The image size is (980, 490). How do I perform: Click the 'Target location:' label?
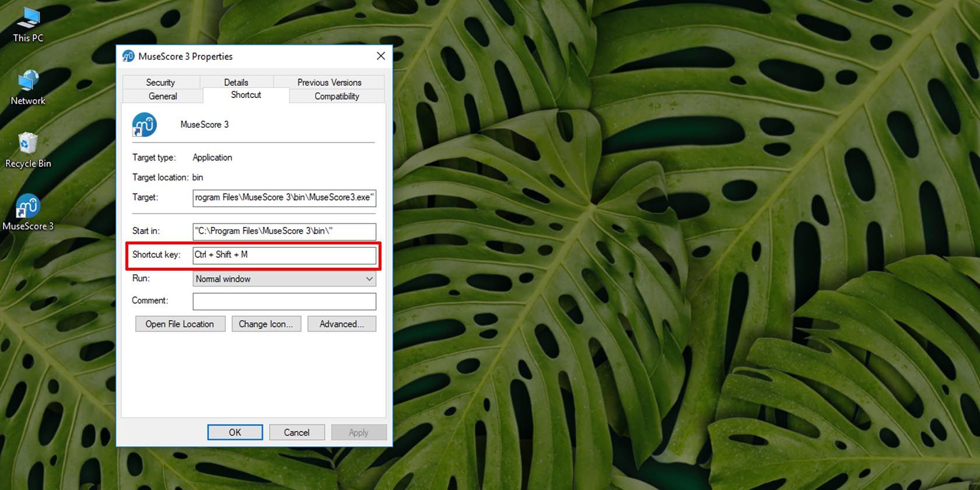coord(160,177)
